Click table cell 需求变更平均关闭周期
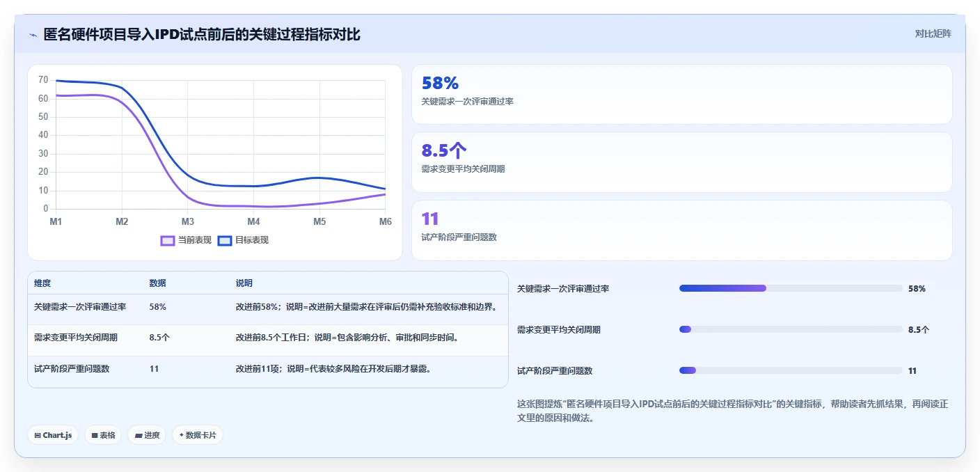Screen dimensions: 980x472 coord(76,337)
